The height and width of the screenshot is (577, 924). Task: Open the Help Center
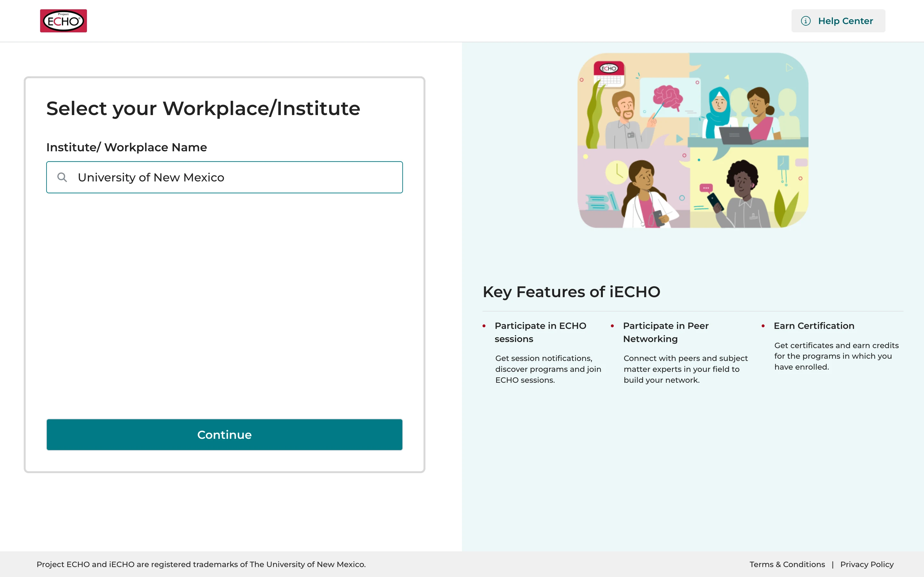[x=838, y=21]
